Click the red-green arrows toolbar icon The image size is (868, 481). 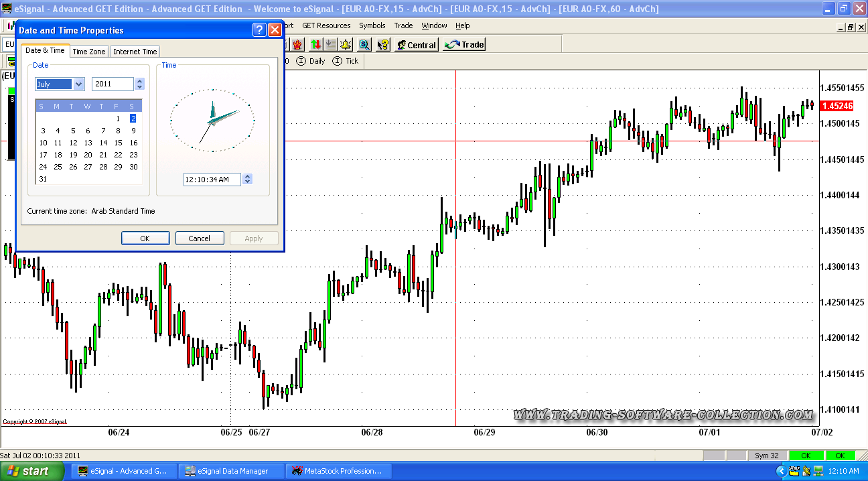pyautogui.click(x=315, y=45)
